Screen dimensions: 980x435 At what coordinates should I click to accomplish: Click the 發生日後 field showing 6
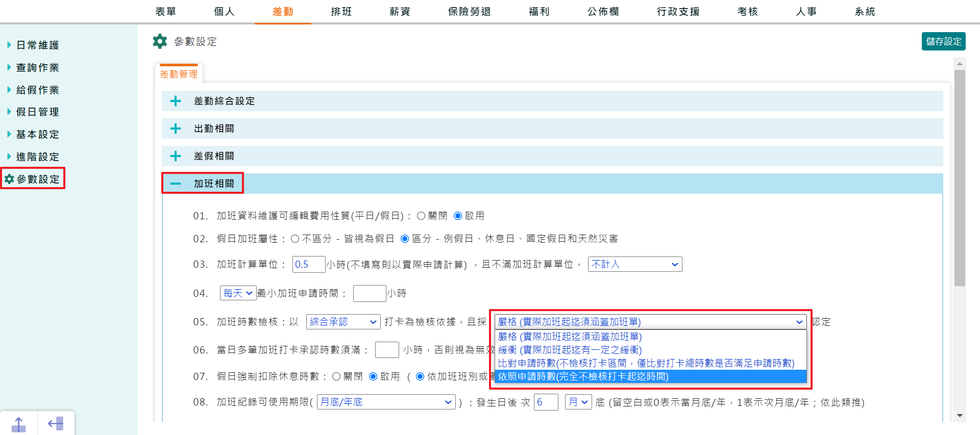pyautogui.click(x=546, y=402)
